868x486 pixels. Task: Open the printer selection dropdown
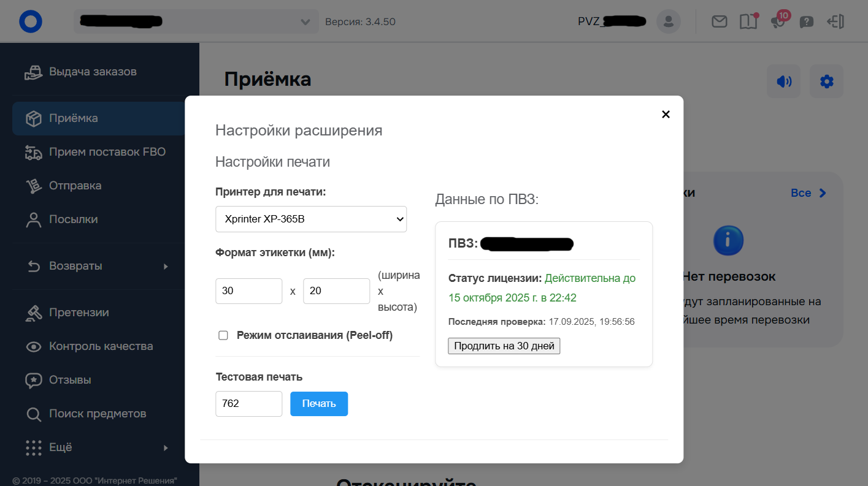[310, 219]
